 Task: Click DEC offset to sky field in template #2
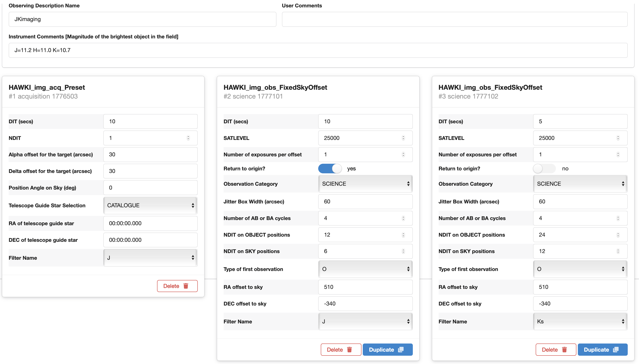pyautogui.click(x=365, y=303)
